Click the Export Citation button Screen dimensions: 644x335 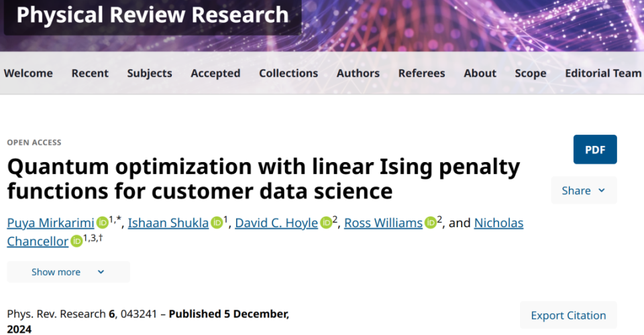tap(568, 315)
